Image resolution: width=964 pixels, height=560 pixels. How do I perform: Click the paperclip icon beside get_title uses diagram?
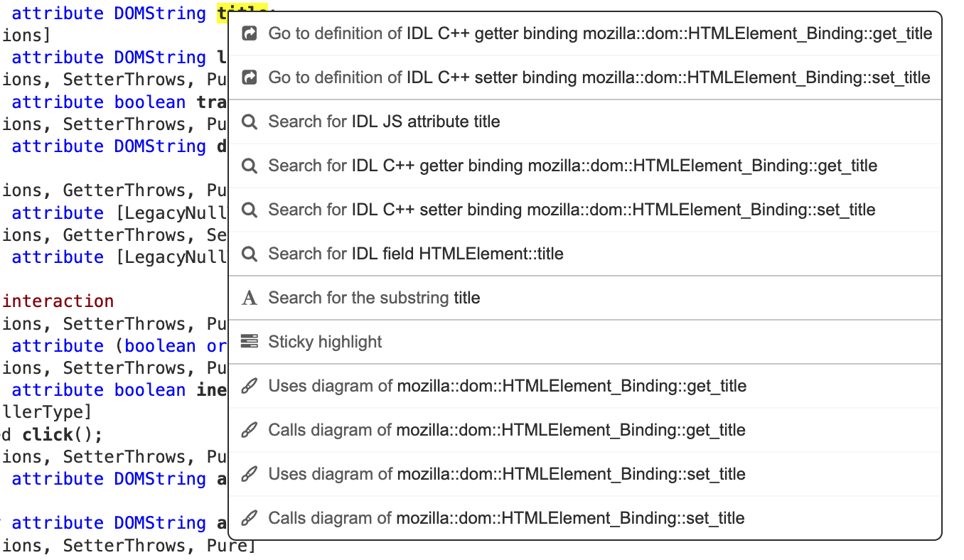tap(250, 386)
